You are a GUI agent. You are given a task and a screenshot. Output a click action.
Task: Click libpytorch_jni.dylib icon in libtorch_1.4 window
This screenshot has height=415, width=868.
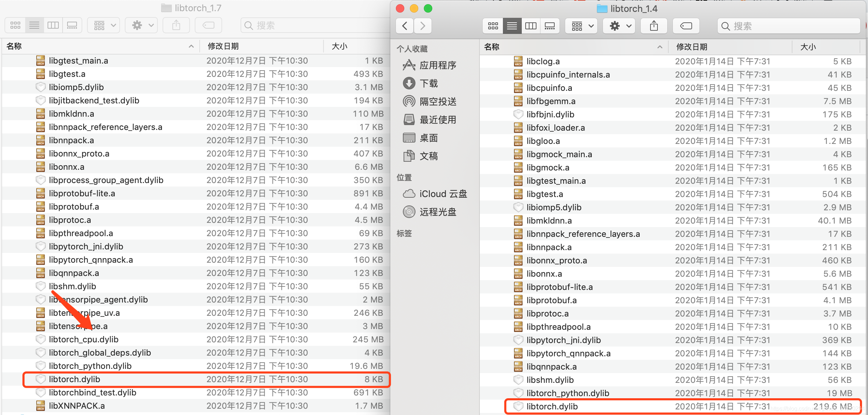pos(518,340)
